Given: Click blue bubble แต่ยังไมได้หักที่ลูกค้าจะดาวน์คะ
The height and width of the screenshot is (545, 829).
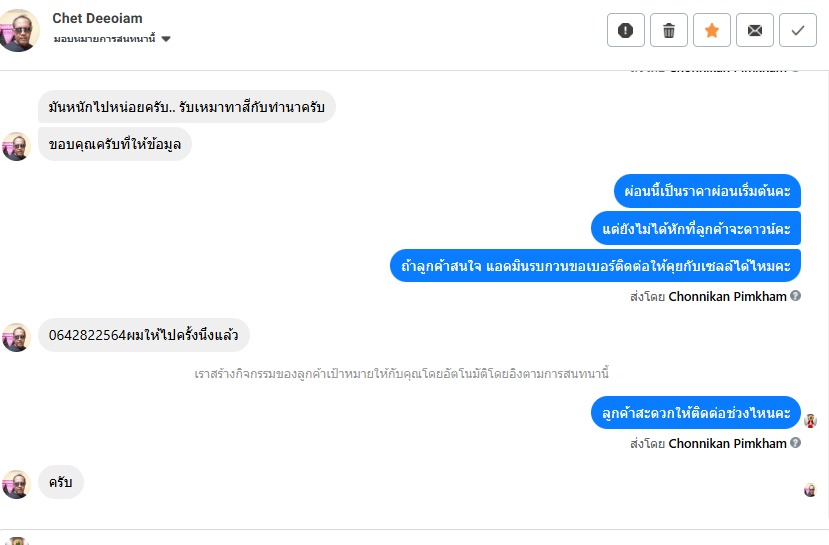Looking at the screenshot, I should (696, 229).
